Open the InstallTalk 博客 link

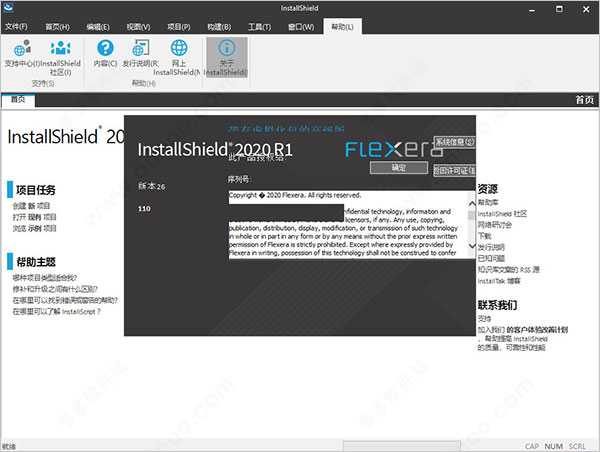[499, 281]
